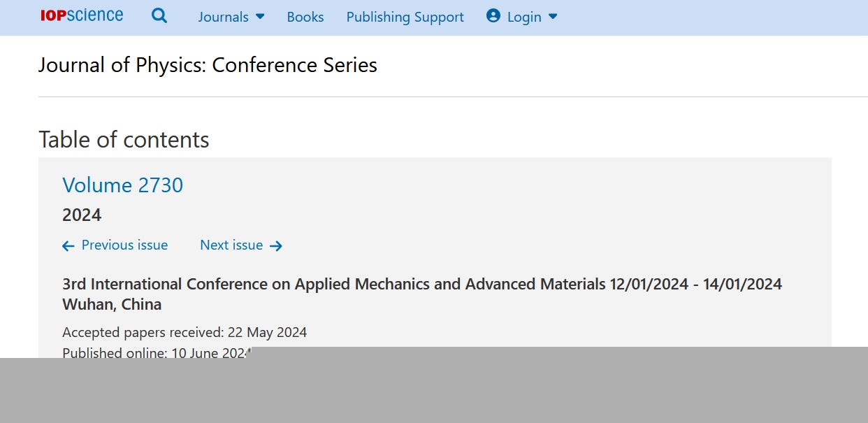Click the right arrow after Next issue
Image resolution: width=868 pixels, height=423 pixels.
click(276, 246)
